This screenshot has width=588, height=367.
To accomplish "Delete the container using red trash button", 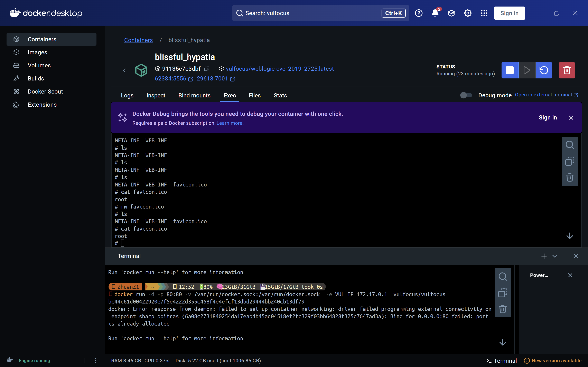I will [x=567, y=70].
